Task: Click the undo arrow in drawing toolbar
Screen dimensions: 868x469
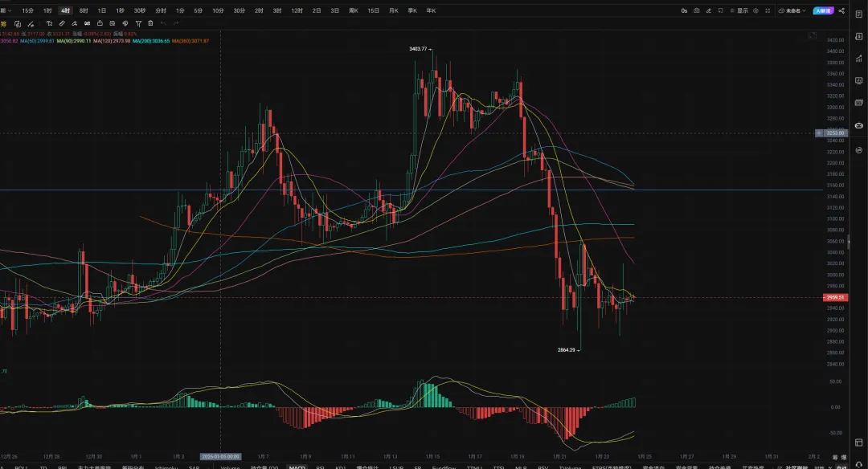Action: [x=164, y=23]
